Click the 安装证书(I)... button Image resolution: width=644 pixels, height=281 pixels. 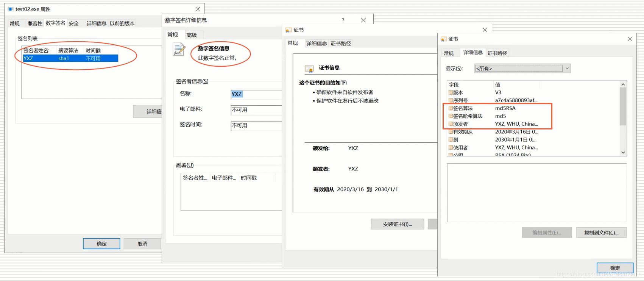(x=398, y=224)
